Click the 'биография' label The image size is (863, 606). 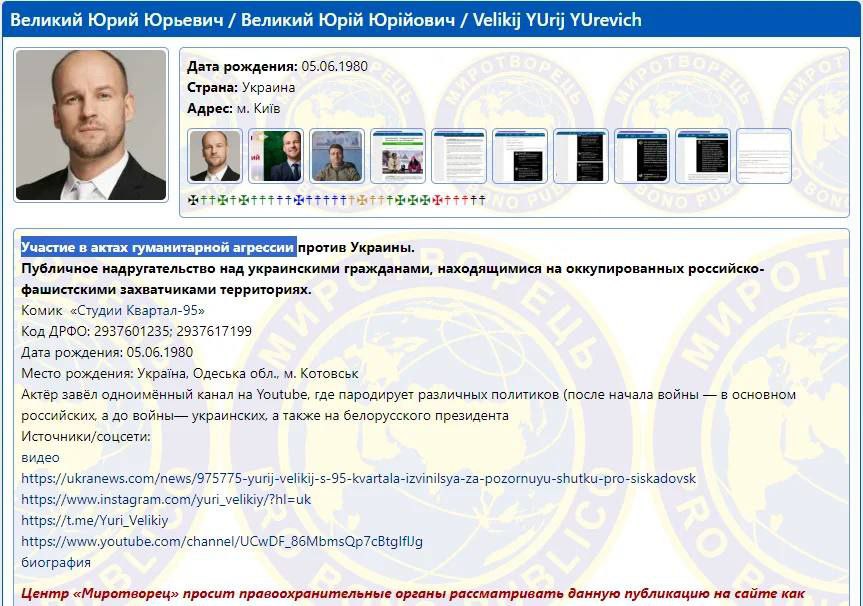56,563
